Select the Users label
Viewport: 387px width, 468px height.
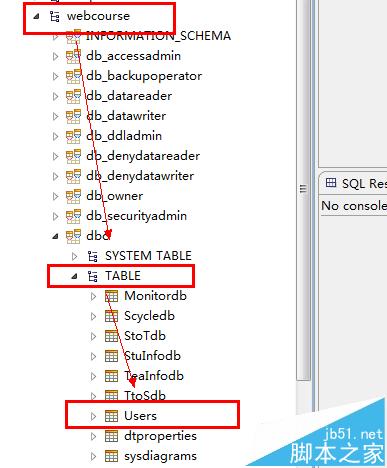point(140,416)
